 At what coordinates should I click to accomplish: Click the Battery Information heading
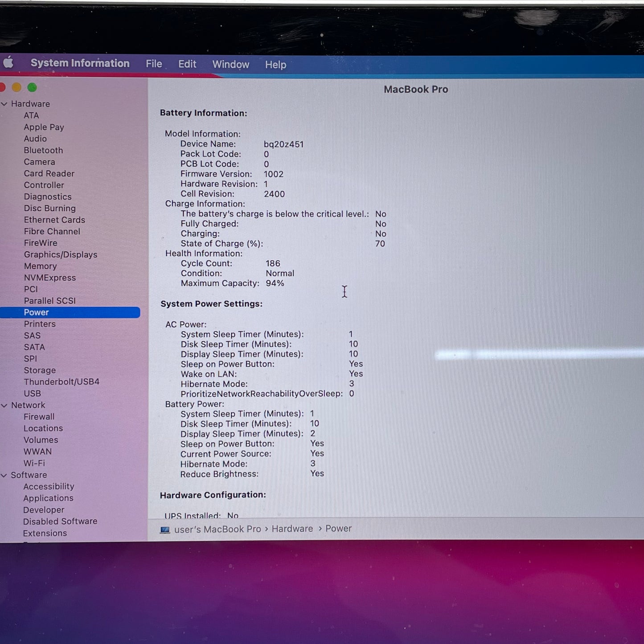pyautogui.click(x=203, y=113)
